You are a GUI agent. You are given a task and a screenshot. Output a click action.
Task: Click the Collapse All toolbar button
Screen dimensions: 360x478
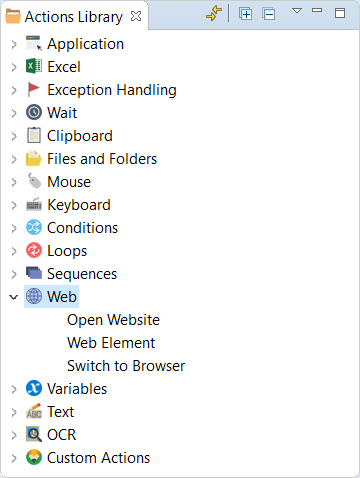point(269,14)
